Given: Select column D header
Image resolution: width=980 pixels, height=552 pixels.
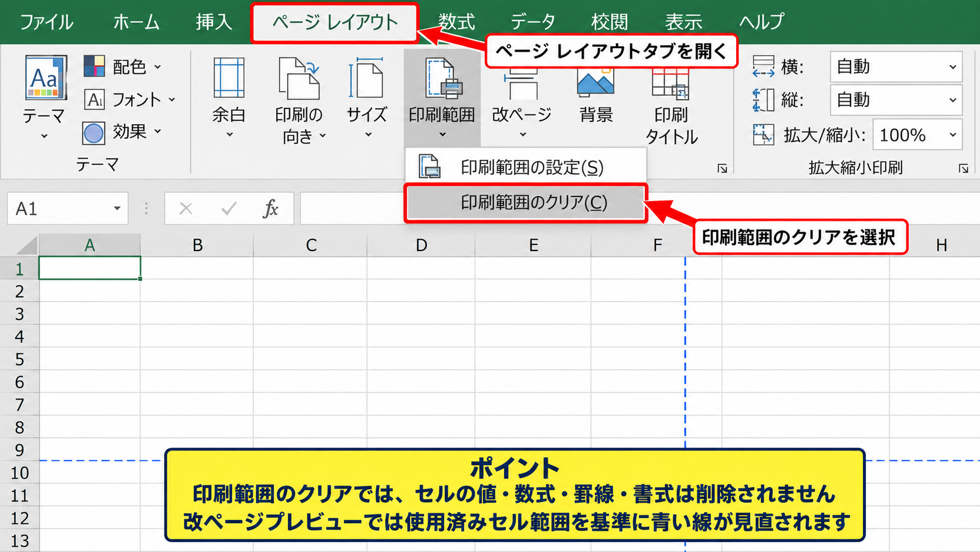Looking at the screenshot, I should pyautogui.click(x=421, y=245).
